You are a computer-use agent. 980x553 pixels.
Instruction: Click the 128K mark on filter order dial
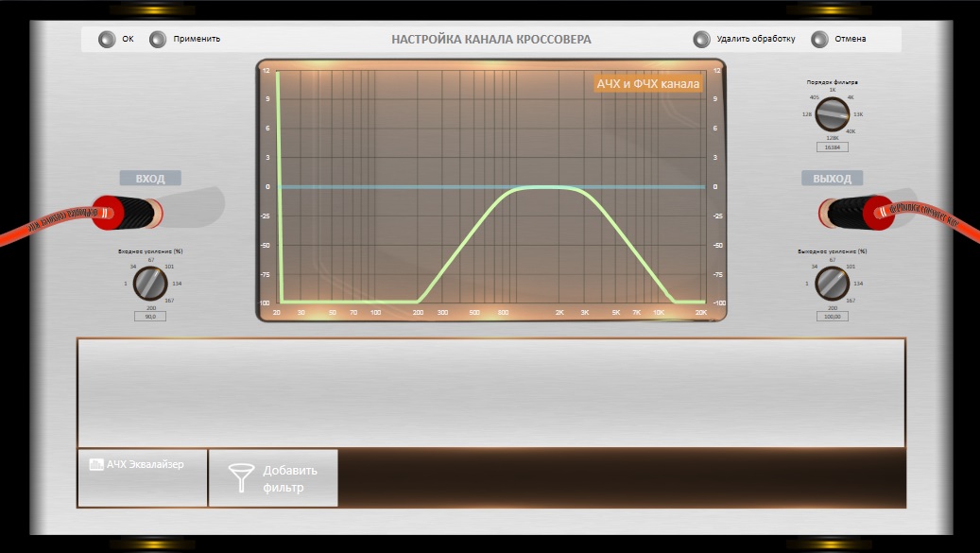(832, 138)
